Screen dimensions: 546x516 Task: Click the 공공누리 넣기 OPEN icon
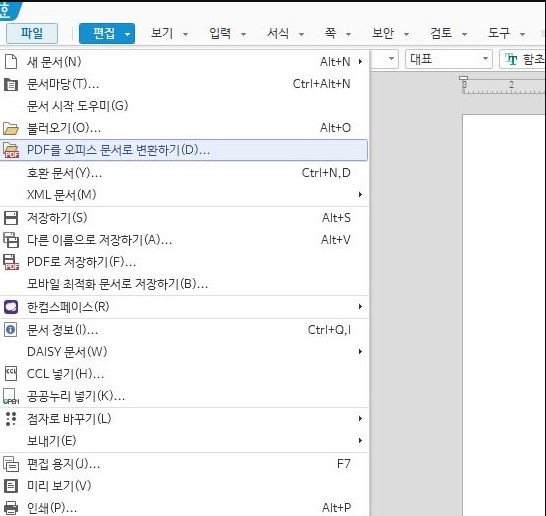[11, 397]
